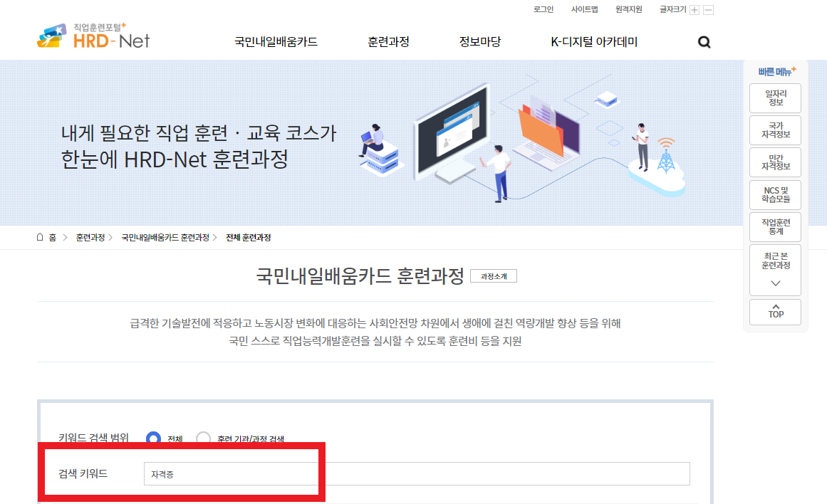Expand the 최근 본 훈련과정 chevron
Screen dimensions: 827x504
point(774,283)
